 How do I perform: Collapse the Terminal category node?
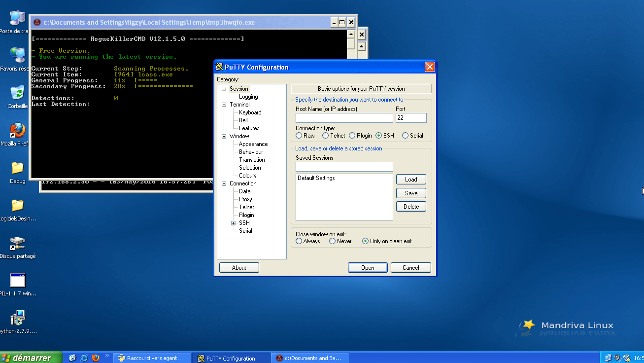click(224, 105)
